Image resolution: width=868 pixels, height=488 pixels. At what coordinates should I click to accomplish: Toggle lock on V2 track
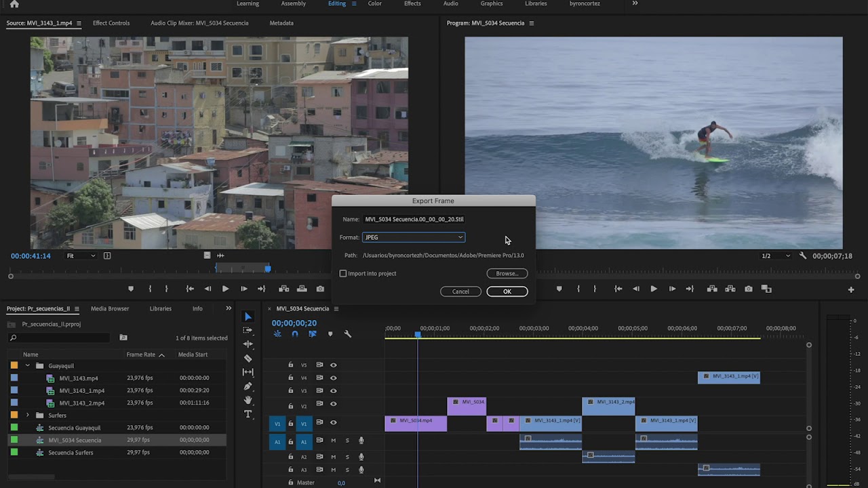(291, 405)
